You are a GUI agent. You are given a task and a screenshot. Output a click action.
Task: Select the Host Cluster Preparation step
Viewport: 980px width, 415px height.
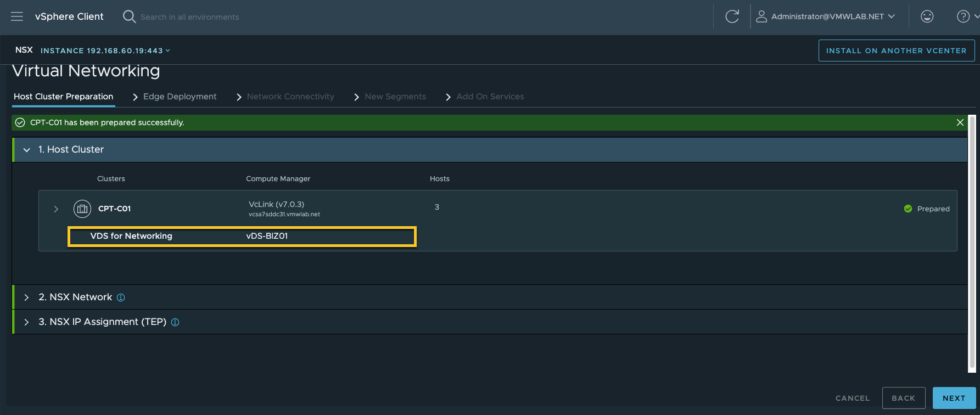pos(64,97)
